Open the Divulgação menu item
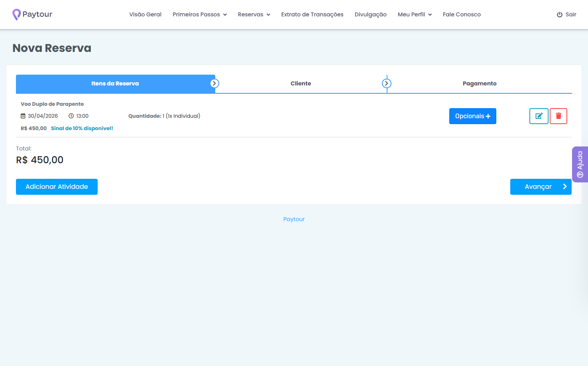 pos(371,14)
